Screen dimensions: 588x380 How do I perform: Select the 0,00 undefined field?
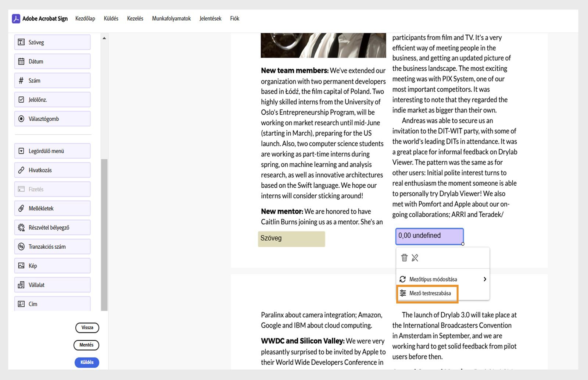(x=429, y=236)
